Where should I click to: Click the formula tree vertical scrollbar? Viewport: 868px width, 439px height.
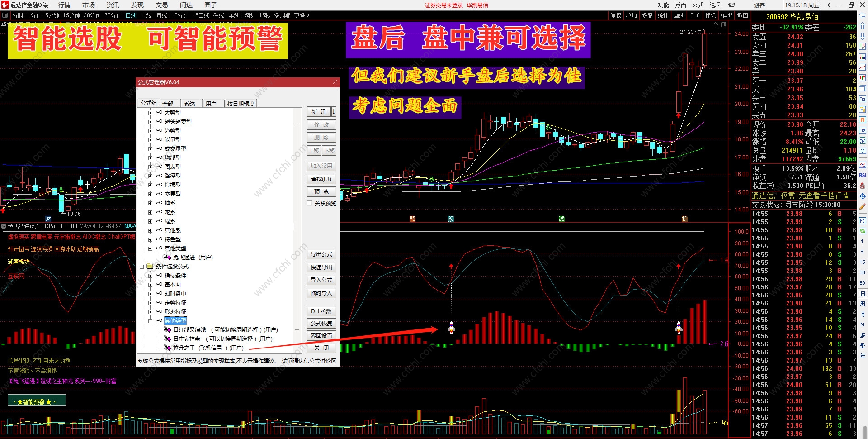[297, 226]
